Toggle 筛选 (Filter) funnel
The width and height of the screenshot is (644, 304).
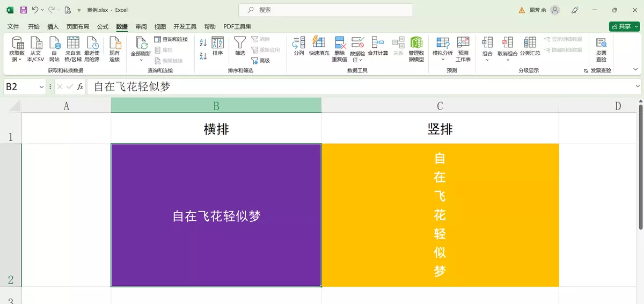(240, 47)
